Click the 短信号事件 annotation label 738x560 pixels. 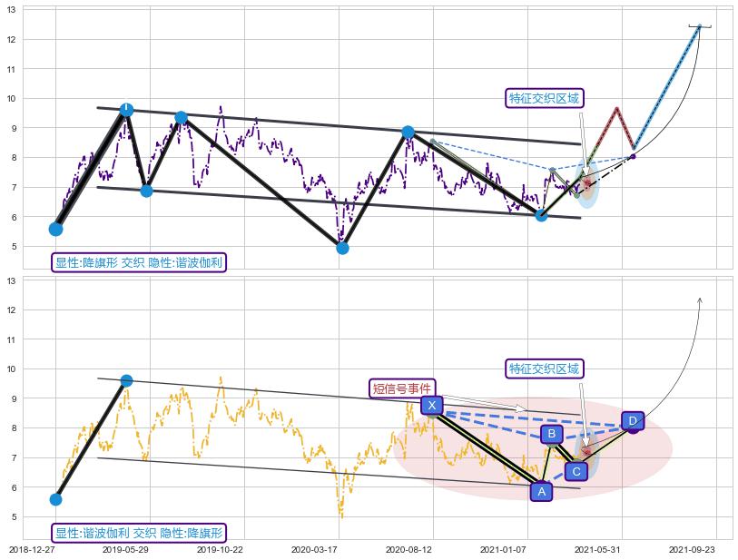[x=403, y=388]
